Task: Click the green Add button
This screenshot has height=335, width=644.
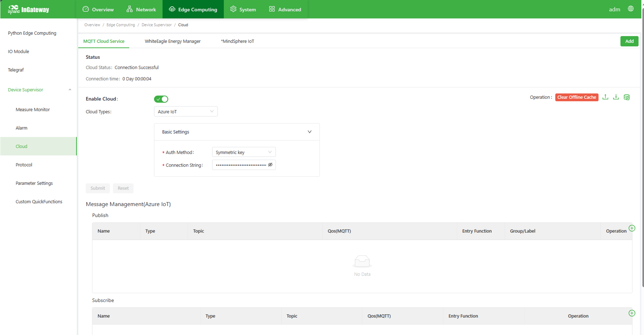Action: [x=629, y=41]
